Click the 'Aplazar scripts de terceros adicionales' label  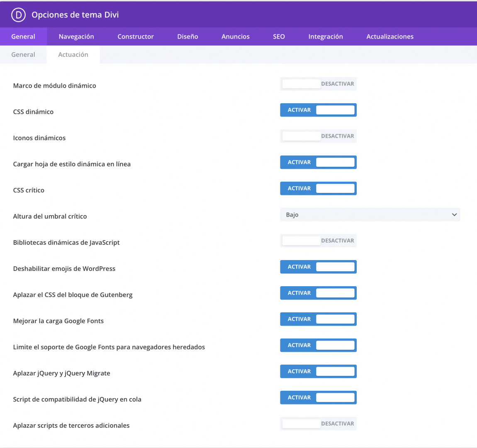click(x=71, y=426)
